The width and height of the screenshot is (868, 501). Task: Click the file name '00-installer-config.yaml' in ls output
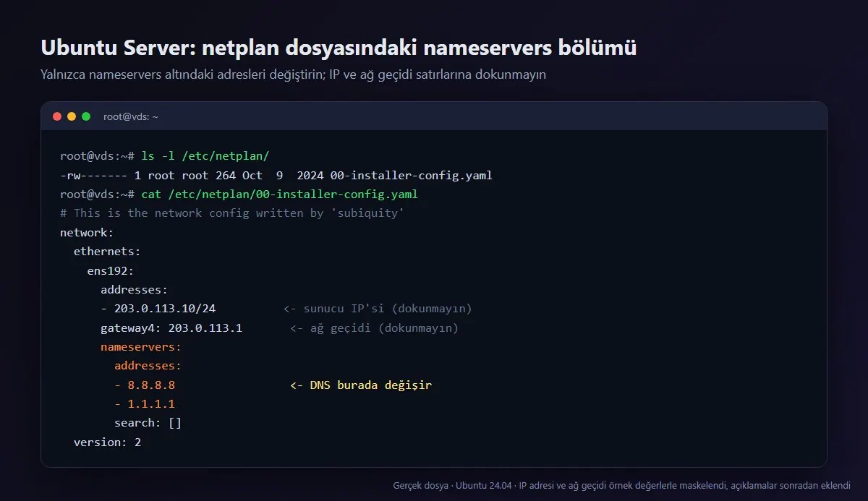point(411,175)
